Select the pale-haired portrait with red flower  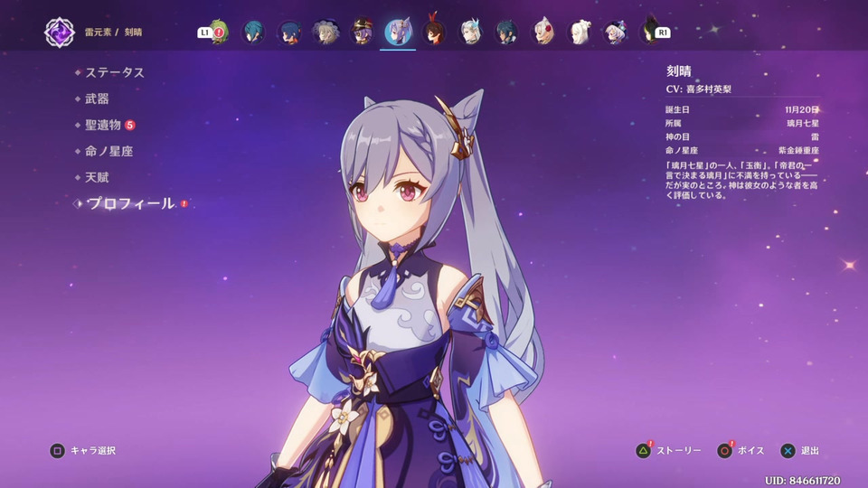point(543,33)
